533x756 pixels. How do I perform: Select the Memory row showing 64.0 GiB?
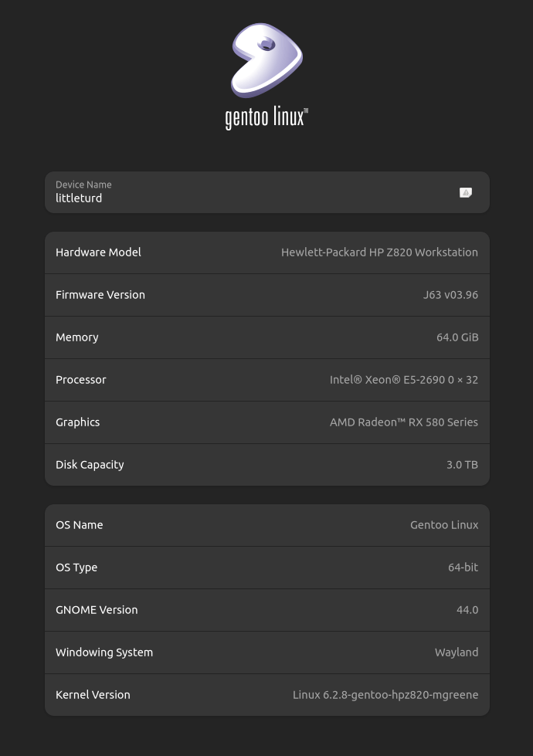(x=266, y=337)
